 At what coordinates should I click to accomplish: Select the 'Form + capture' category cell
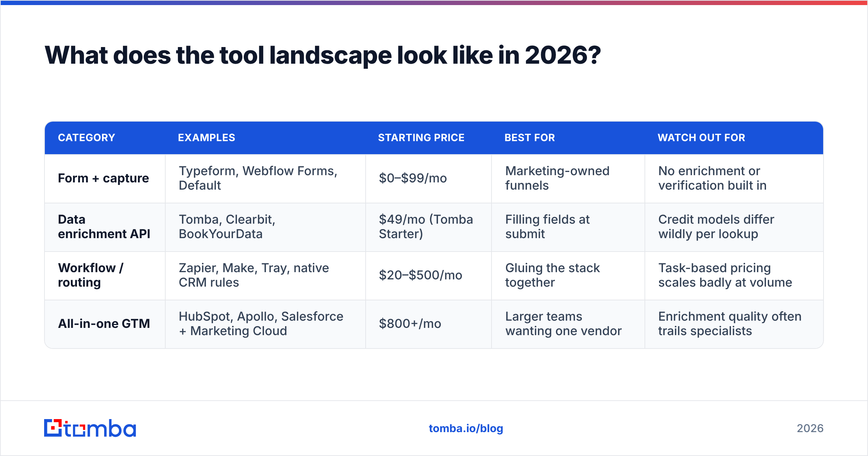pyautogui.click(x=105, y=178)
